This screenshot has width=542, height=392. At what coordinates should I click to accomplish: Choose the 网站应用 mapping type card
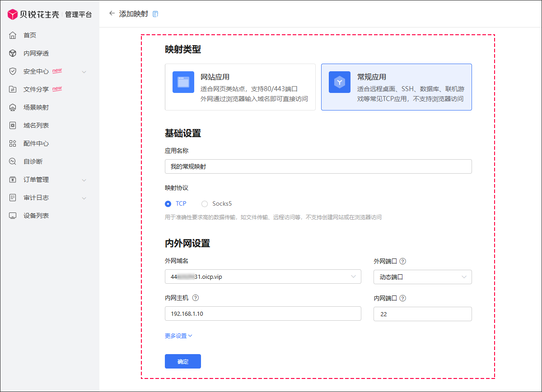click(x=240, y=87)
